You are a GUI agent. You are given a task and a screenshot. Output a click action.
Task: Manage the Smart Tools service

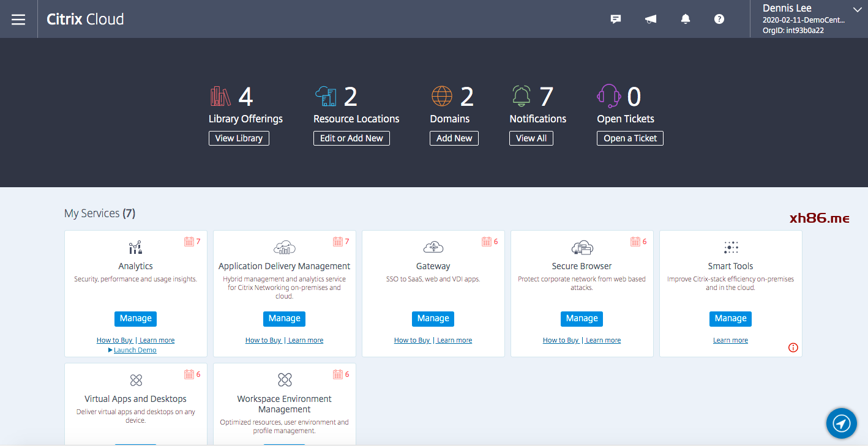(731, 319)
